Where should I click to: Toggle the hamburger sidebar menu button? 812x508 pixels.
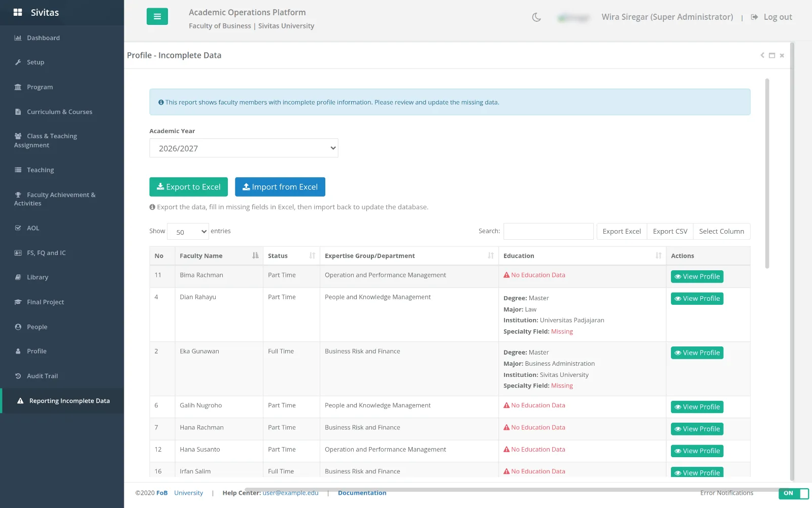pyautogui.click(x=157, y=16)
